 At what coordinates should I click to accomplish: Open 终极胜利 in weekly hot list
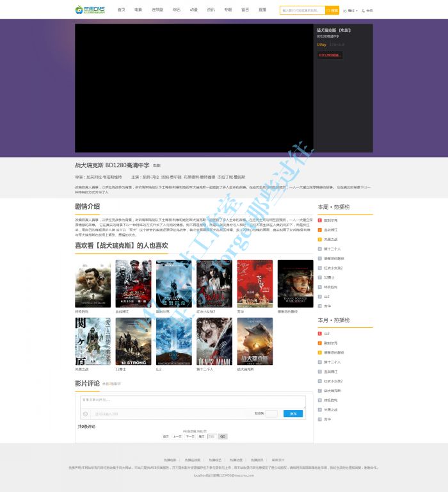pos(330,287)
